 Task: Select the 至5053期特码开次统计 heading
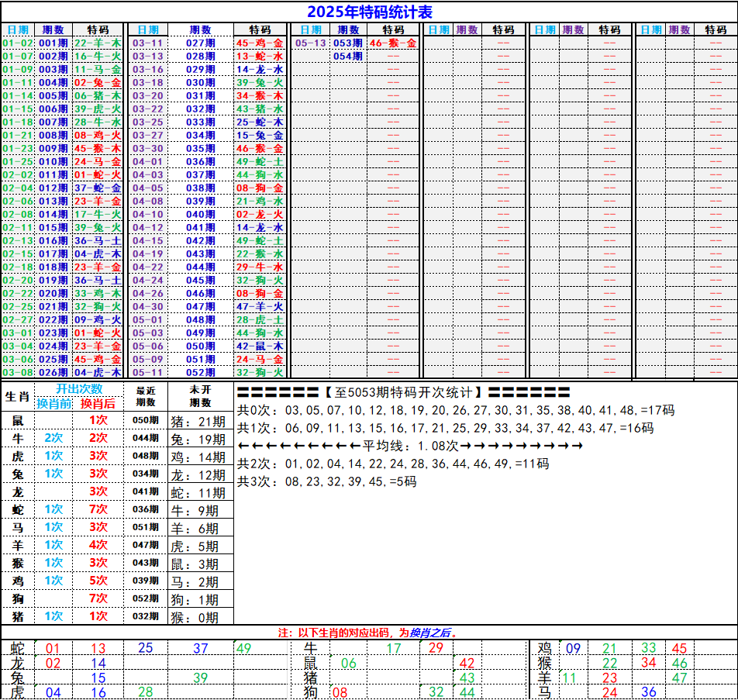click(x=403, y=392)
